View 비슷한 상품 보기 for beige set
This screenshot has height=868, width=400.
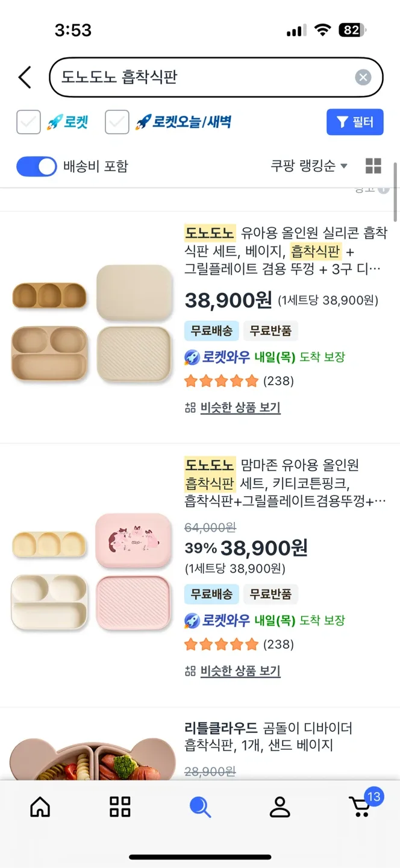[x=240, y=408]
